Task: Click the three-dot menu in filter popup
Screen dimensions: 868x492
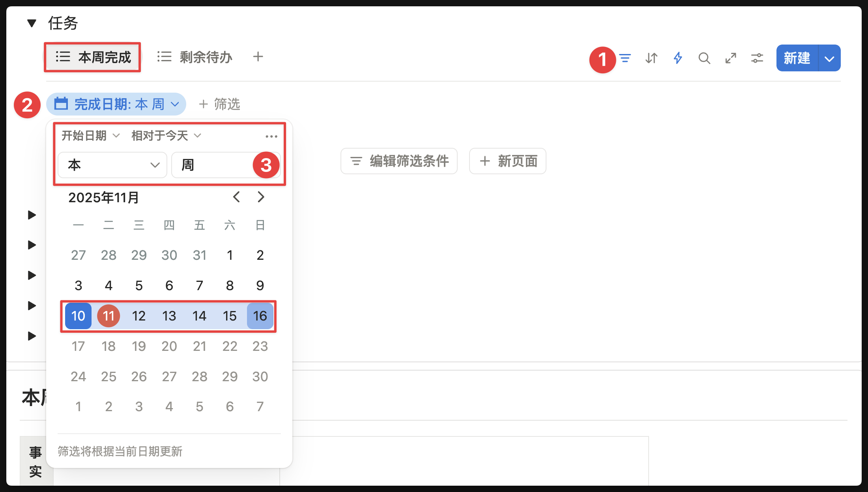Action: point(271,136)
